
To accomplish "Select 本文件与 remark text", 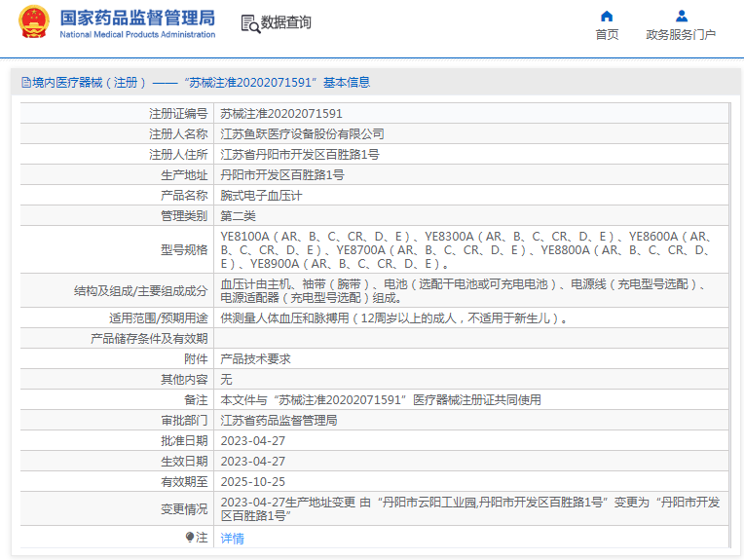I will coord(381,400).
